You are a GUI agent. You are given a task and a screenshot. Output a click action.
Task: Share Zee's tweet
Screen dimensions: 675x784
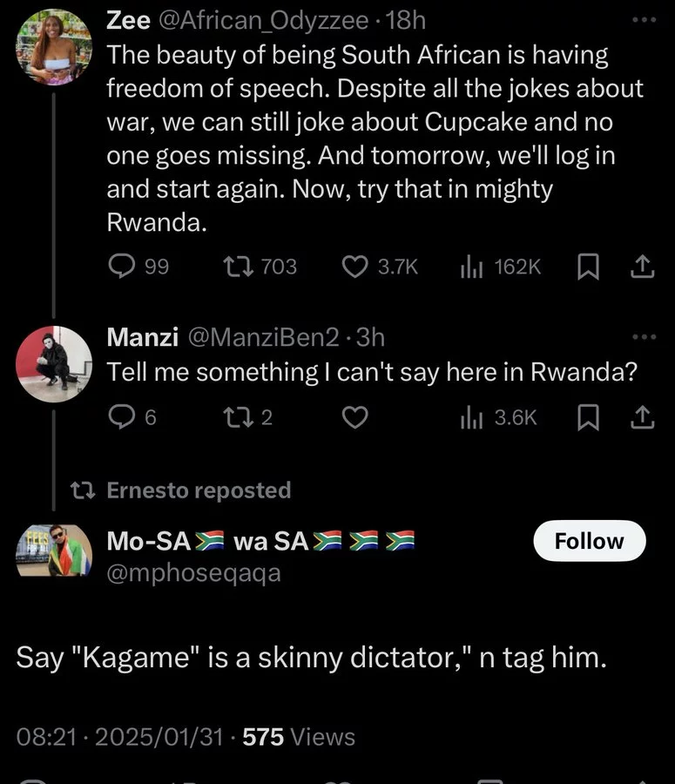pos(643,267)
